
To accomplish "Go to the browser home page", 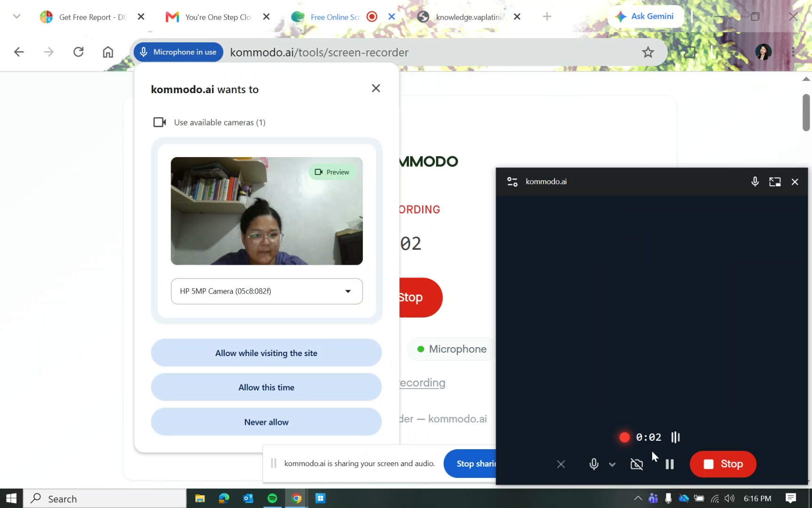I will pyautogui.click(x=108, y=52).
